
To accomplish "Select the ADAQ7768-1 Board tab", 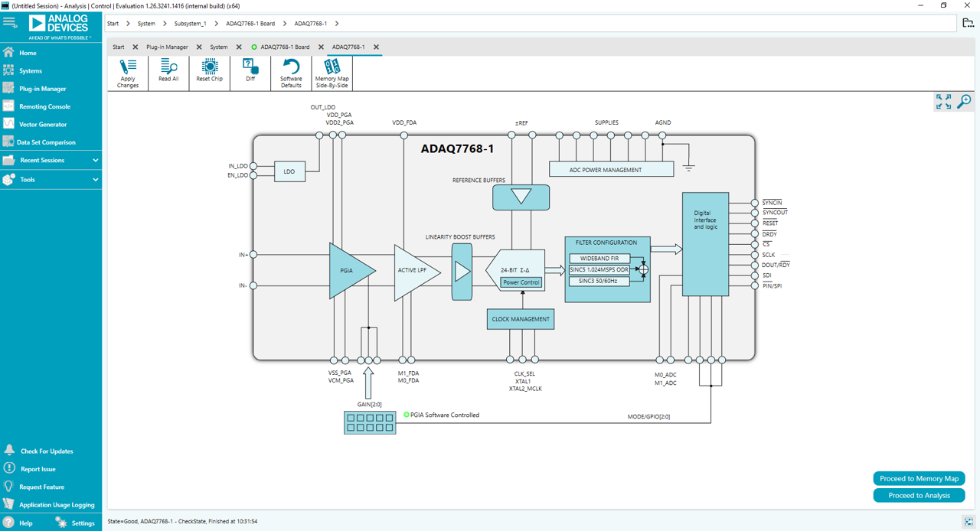I will pyautogui.click(x=283, y=47).
